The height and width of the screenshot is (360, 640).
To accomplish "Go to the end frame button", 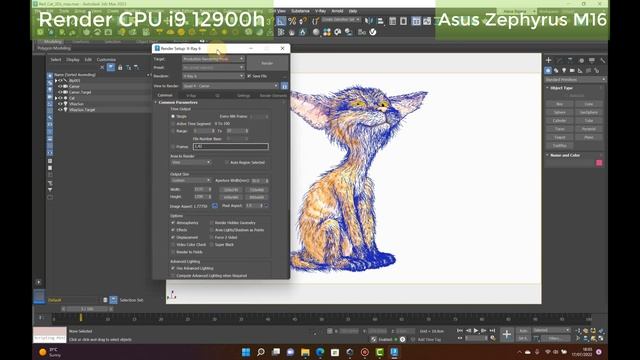I will [492, 331].
